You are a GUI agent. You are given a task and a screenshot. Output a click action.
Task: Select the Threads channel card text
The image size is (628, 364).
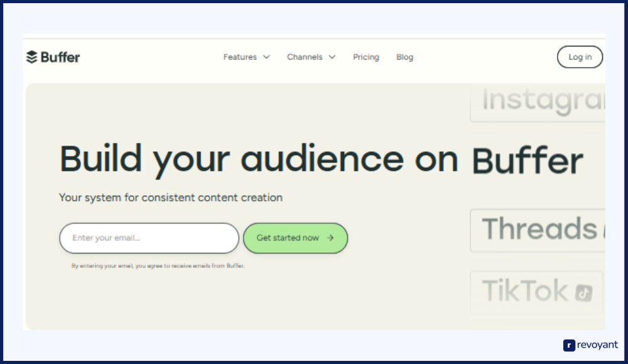coord(539,229)
